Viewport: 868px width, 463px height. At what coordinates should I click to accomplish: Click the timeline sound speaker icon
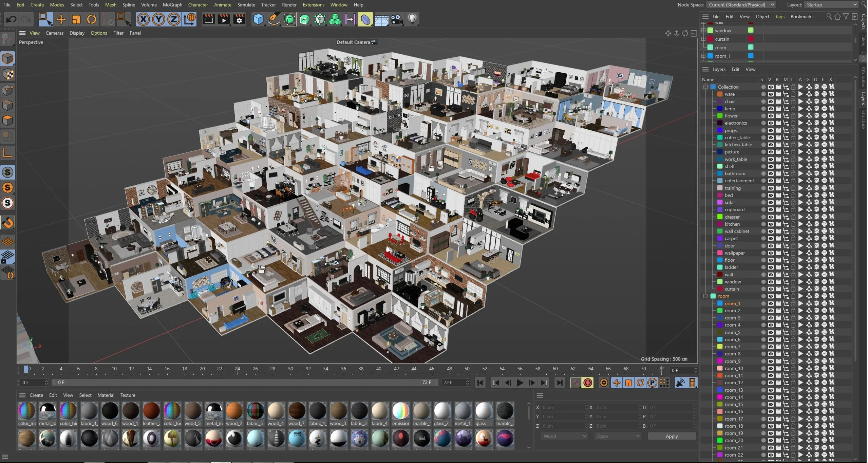point(680,383)
